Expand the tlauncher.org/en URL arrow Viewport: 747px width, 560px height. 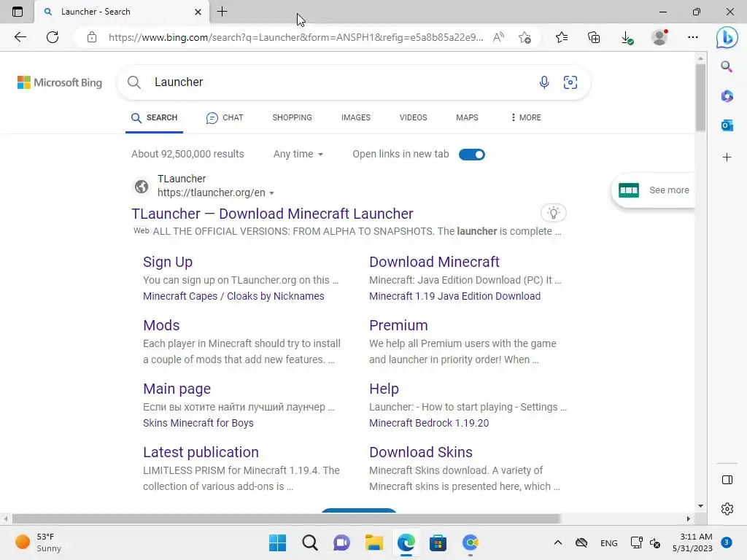[271, 192]
